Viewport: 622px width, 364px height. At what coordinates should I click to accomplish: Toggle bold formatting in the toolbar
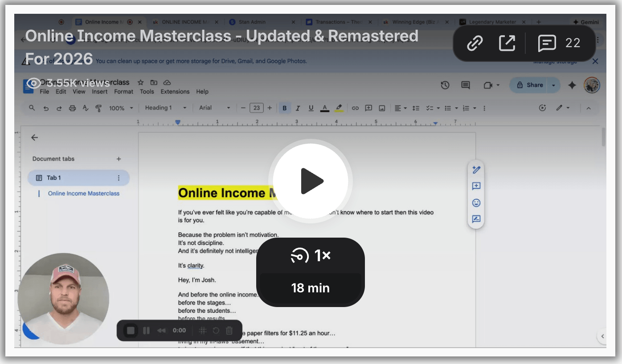click(x=284, y=108)
